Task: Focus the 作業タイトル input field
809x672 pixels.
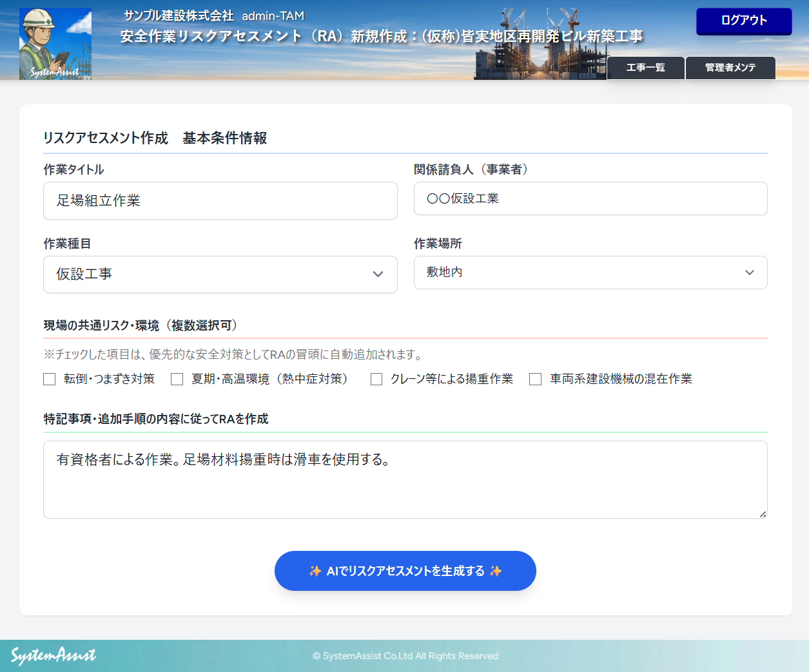Action: tap(220, 200)
